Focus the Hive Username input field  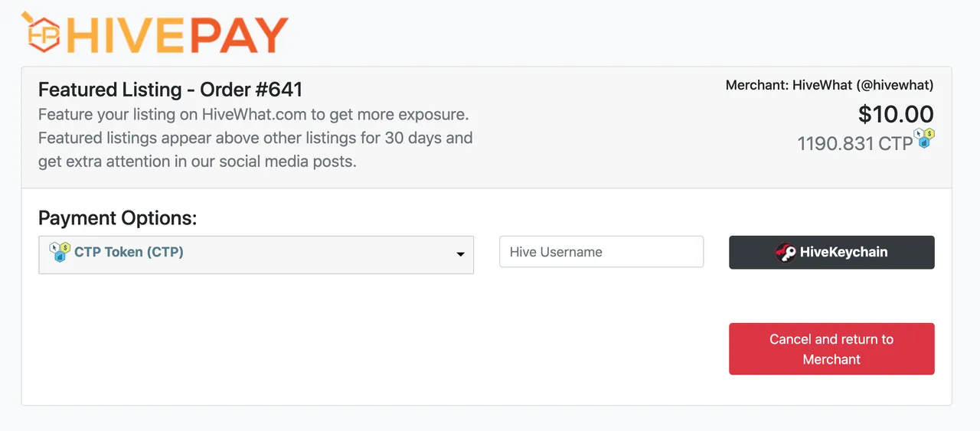tap(601, 252)
